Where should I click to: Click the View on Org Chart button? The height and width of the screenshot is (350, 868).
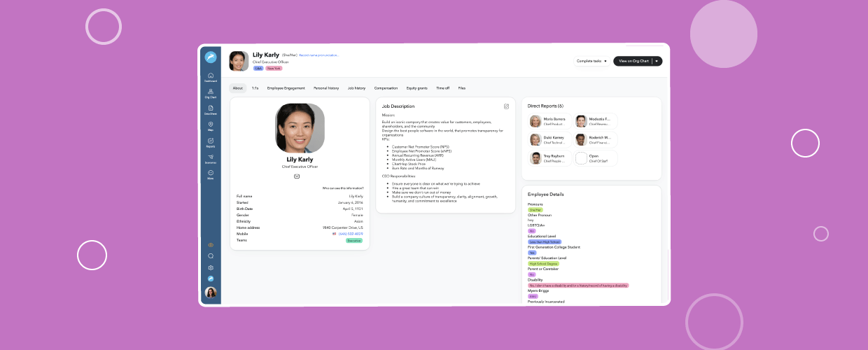click(x=633, y=61)
